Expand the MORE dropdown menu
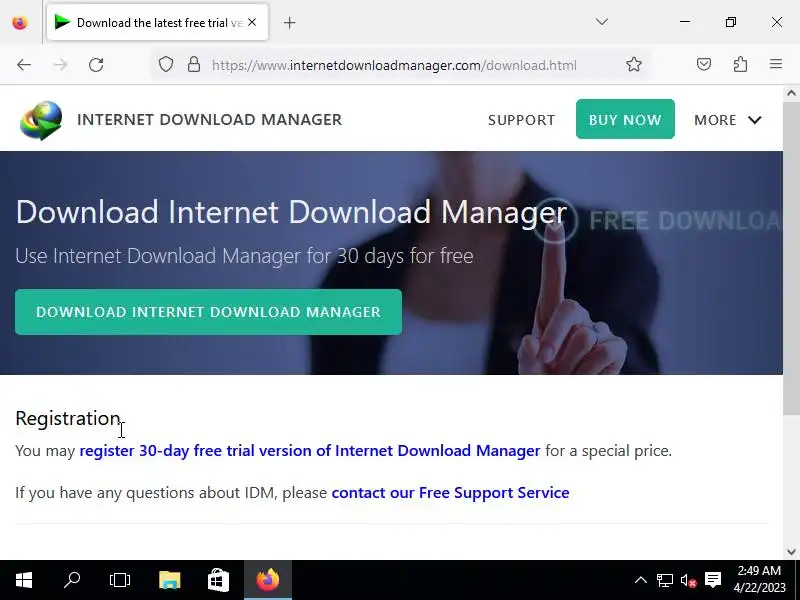800x600 pixels. 728,120
